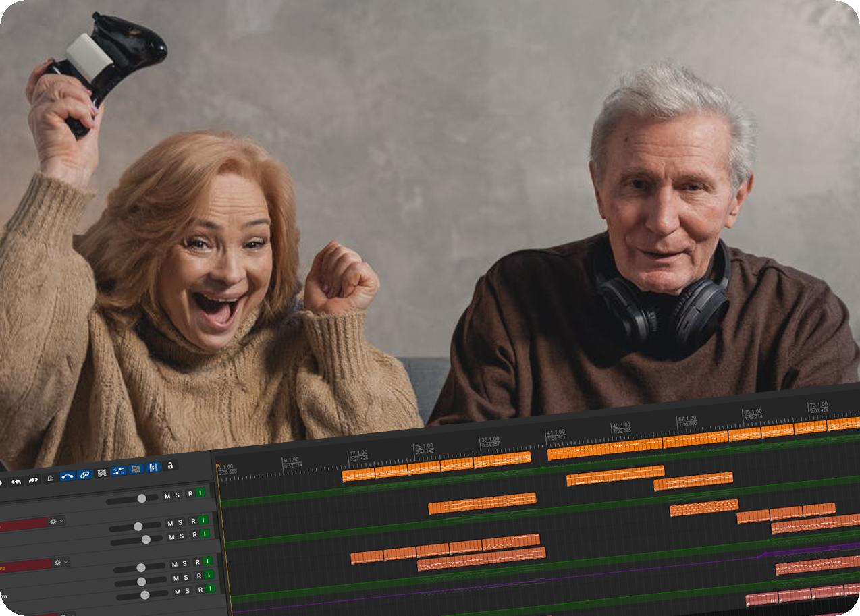Arm record on the second track under the first red folder
Image resolution: width=860 pixels, height=616 pixels.
pyautogui.click(x=194, y=535)
